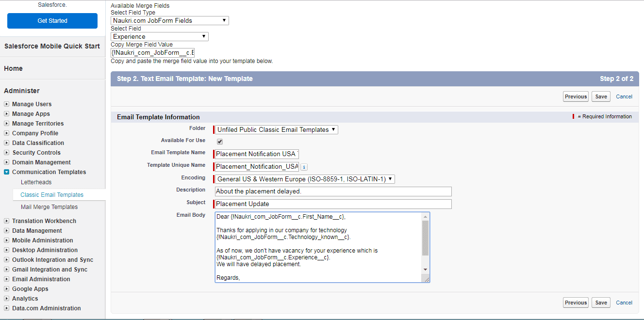Click the Email Body scrollbar down arrow
Image resolution: width=644 pixels, height=320 pixels.
426,270
